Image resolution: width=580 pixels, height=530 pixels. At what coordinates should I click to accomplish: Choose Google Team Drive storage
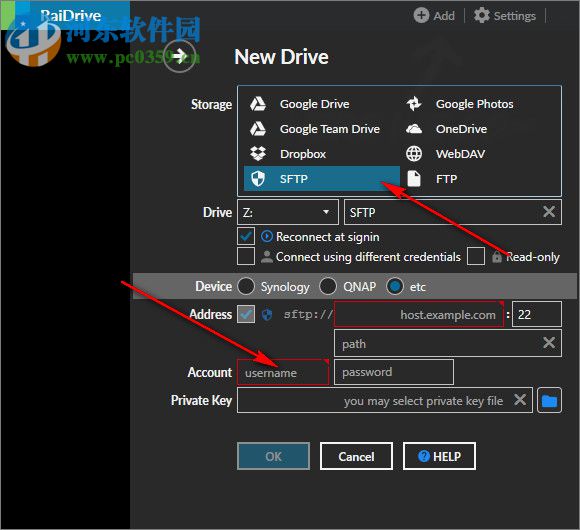tap(321, 129)
